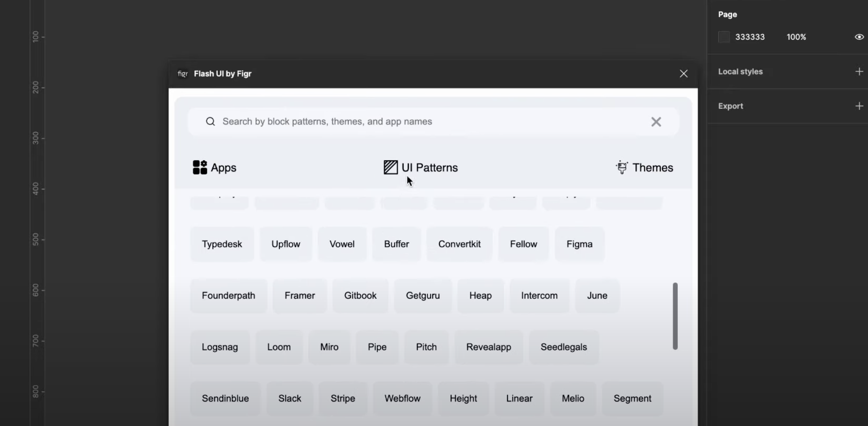Pick the Heap app chip

pos(480,296)
